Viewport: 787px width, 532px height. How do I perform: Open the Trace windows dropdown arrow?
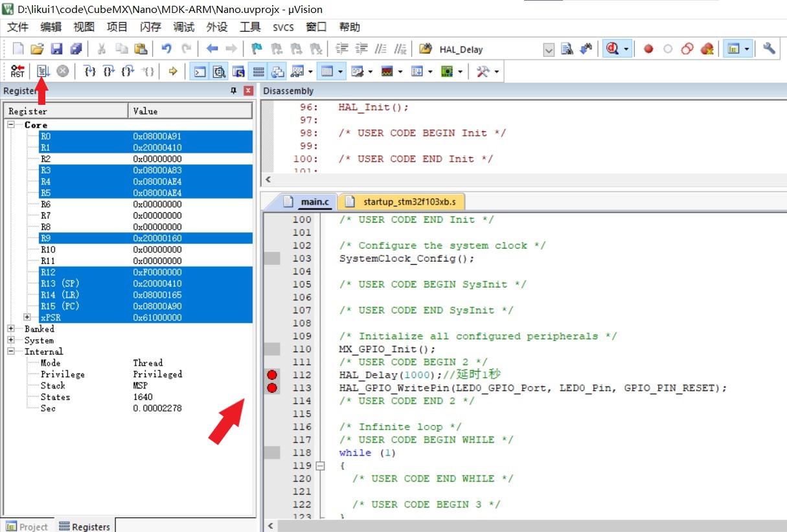[x=429, y=71]
